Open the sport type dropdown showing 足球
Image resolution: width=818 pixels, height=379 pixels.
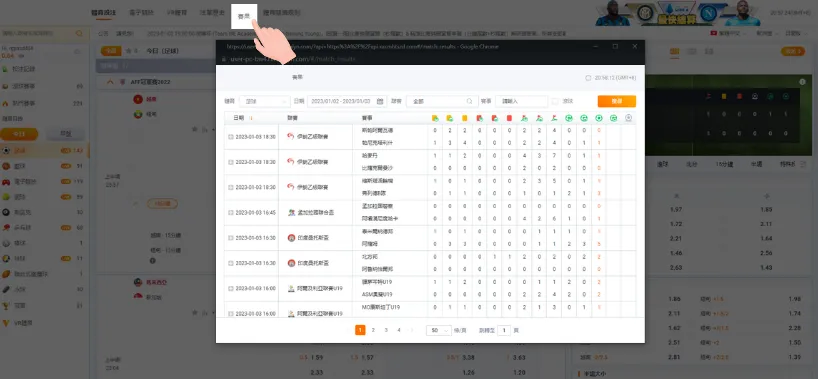tap(264, 101)
